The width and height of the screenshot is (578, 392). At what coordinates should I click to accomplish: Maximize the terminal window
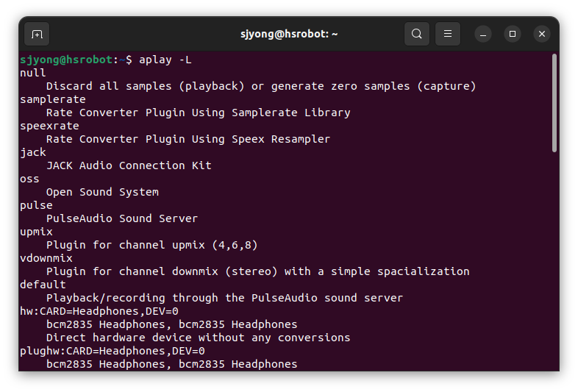513,34
